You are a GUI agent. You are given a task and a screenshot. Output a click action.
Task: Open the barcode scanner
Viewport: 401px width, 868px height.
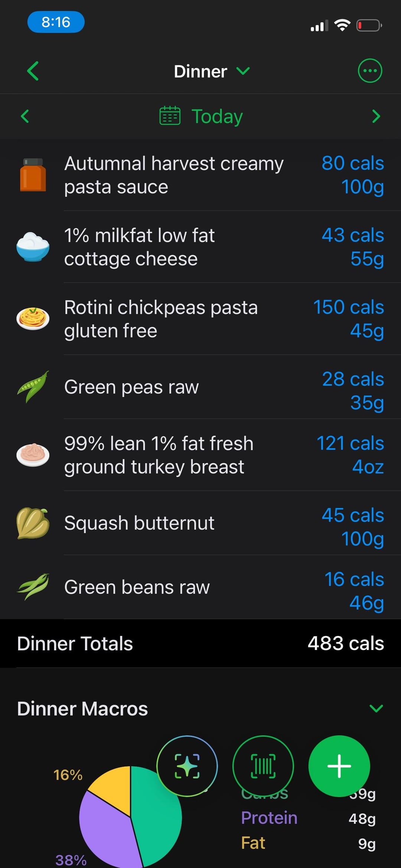coord(263,766)
